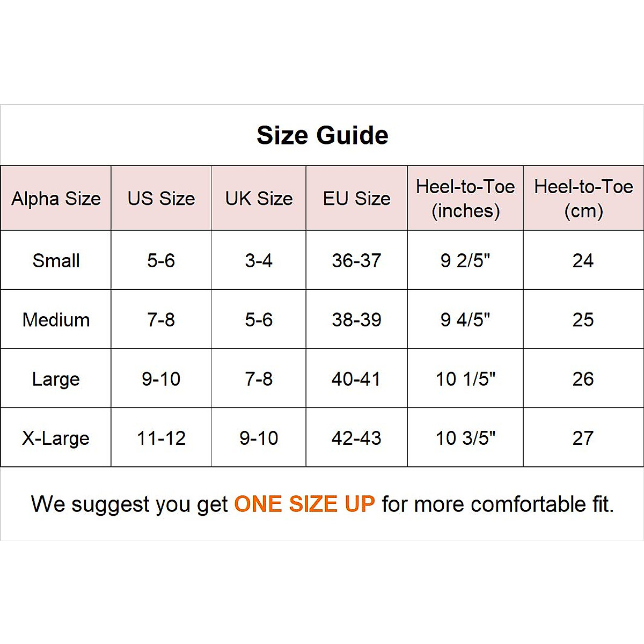Select the 11-12 US size cell

[x=161, y=438]
